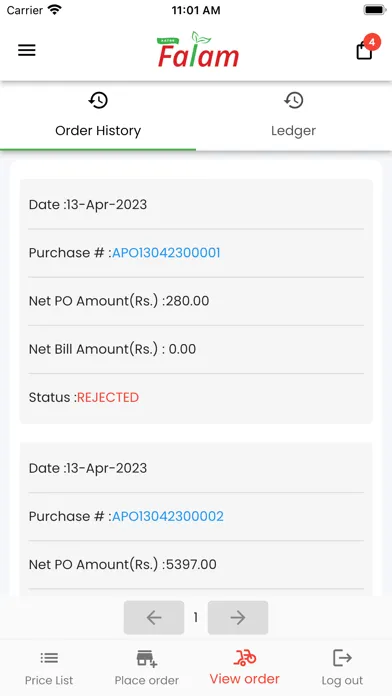Go to next page with right arrow
Viewport: 392px width, 696px height.
point(238,617)
